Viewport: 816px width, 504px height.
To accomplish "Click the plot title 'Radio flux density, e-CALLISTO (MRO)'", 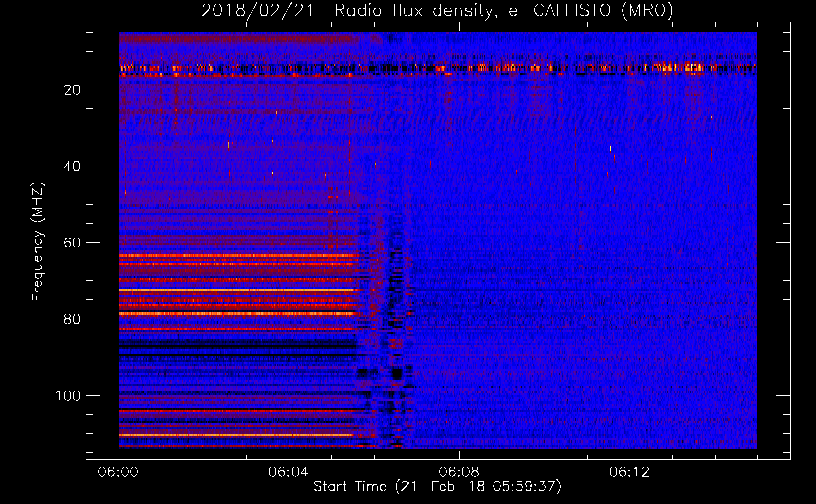I will point(503,11).
